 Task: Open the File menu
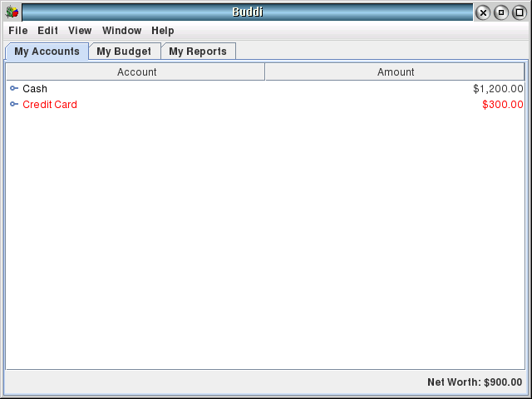18,31
